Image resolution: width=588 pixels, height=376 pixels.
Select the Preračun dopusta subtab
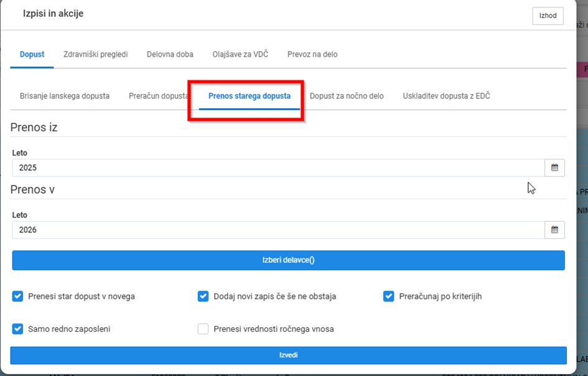point(158,96)
